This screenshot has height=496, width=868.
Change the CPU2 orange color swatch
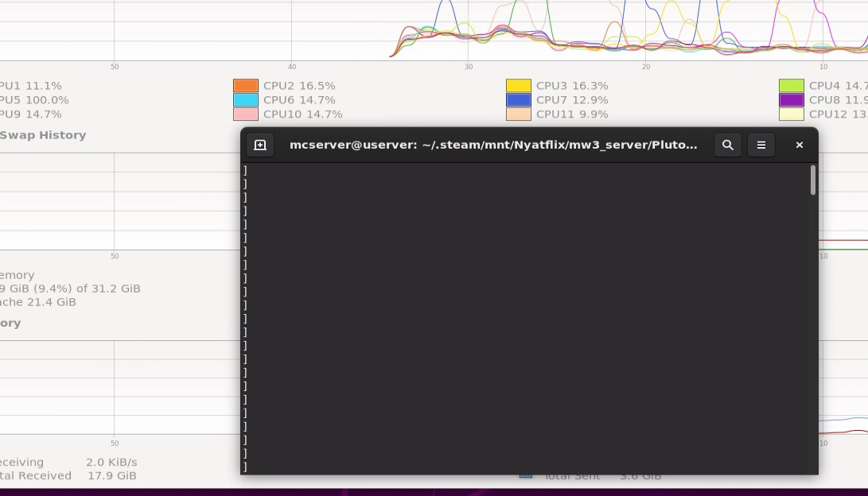[x=246, y=86]
